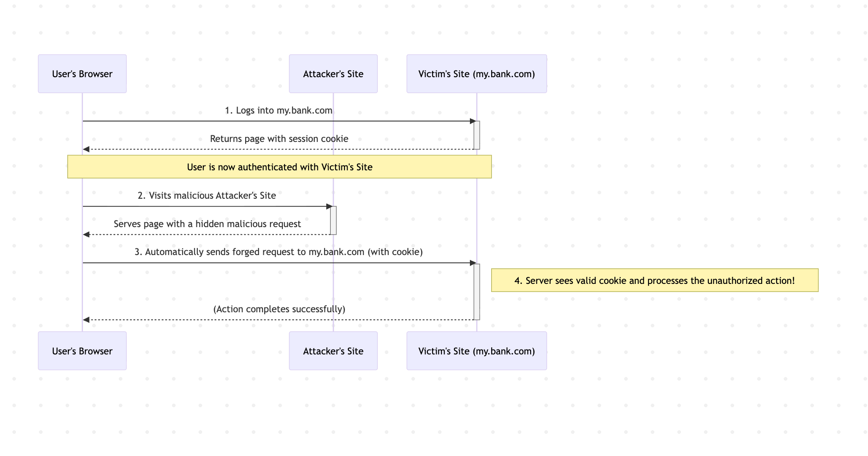Select the '2. Visits malicious Attacker's Site' label
Screen dimensions: 868x456
(207, 196)
